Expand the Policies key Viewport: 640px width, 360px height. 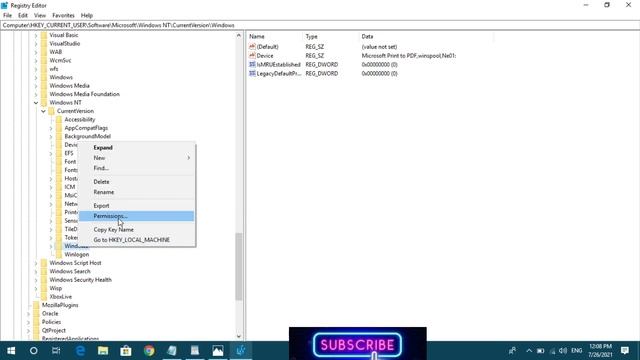[x=29, y=322]
